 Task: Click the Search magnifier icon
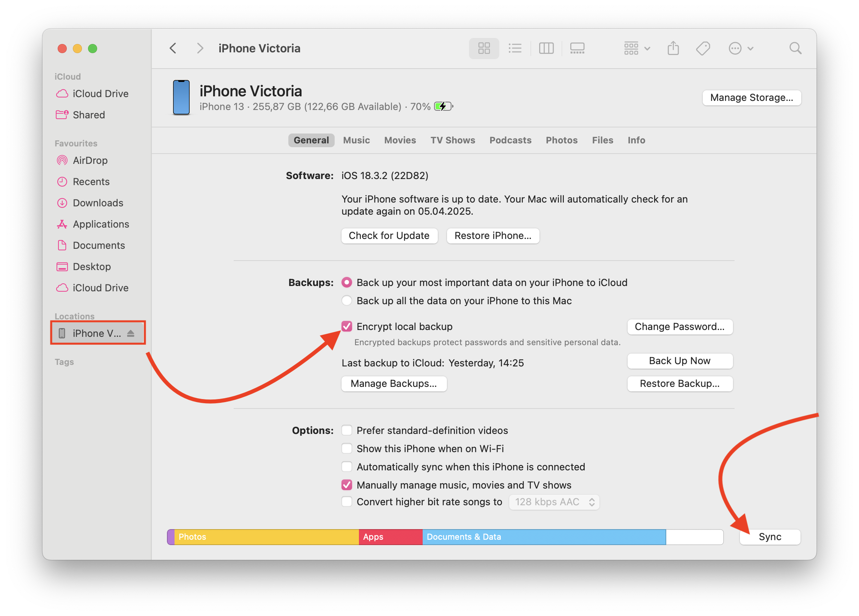tap(795, 48)
